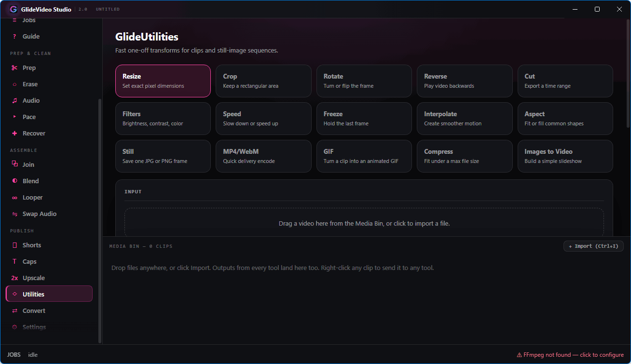Click the JOBS idle status indicator
The height and width of the screenshot is (364, 631).
coord(22,355)
